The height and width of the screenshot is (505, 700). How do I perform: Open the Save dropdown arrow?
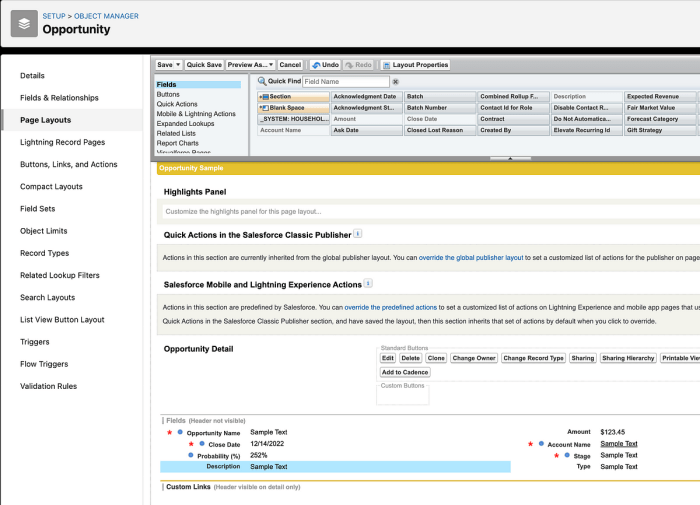coord(178,65)
